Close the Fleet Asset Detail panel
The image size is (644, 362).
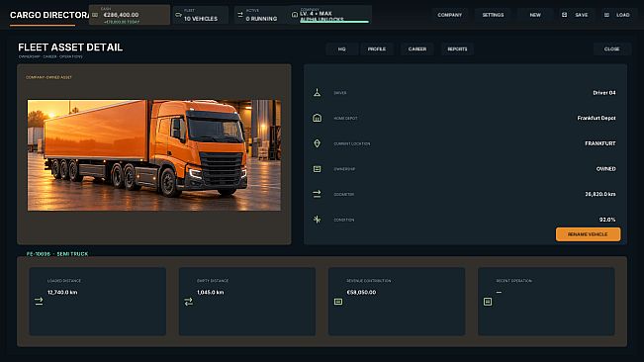pyautogui.click(x=612, y=49)
